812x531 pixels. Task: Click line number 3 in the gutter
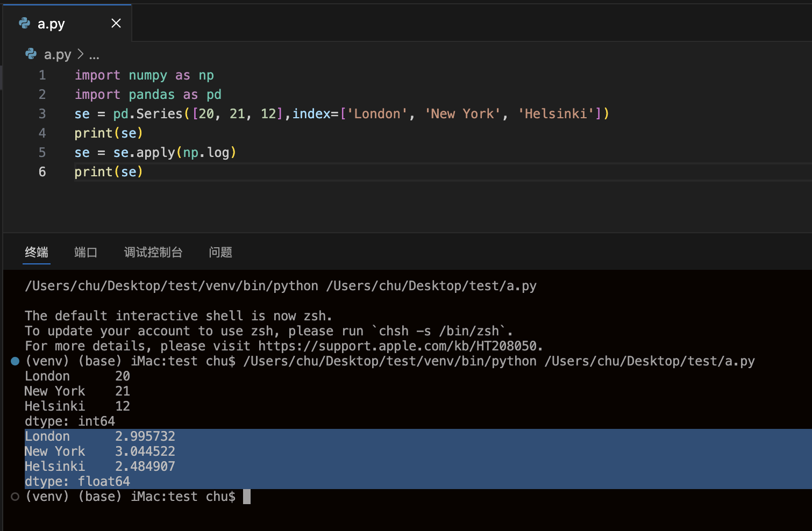(x=42, y=113)
